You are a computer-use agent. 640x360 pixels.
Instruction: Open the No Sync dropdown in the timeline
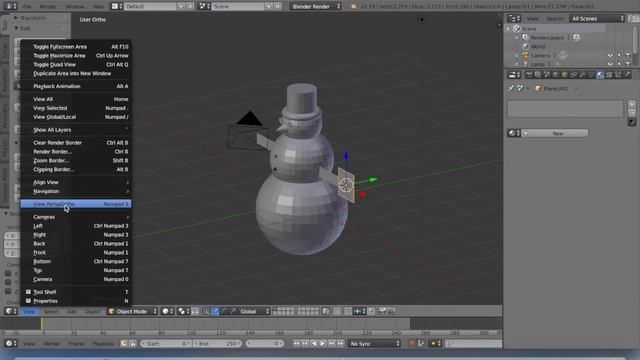[374, 344]
